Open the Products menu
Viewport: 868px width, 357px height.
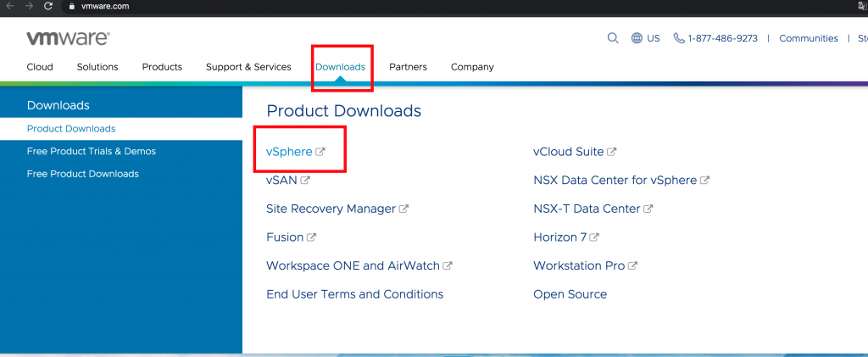click(162, 67)
